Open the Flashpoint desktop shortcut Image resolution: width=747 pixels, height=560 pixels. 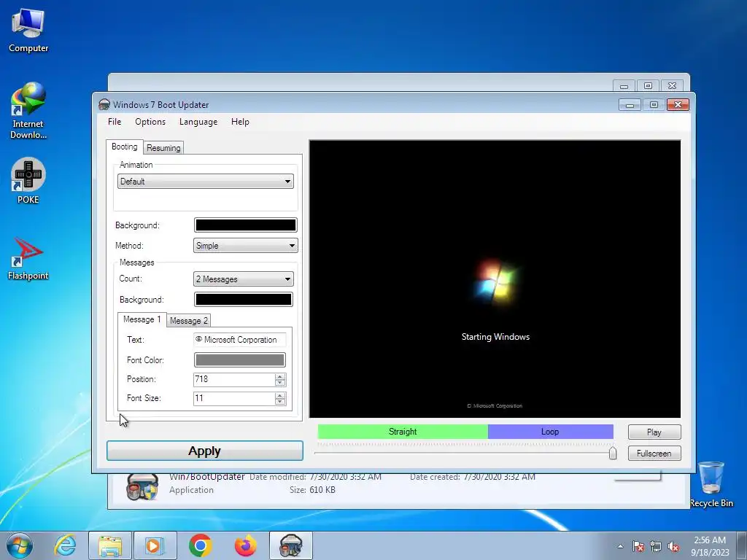[x=28, y=259]
